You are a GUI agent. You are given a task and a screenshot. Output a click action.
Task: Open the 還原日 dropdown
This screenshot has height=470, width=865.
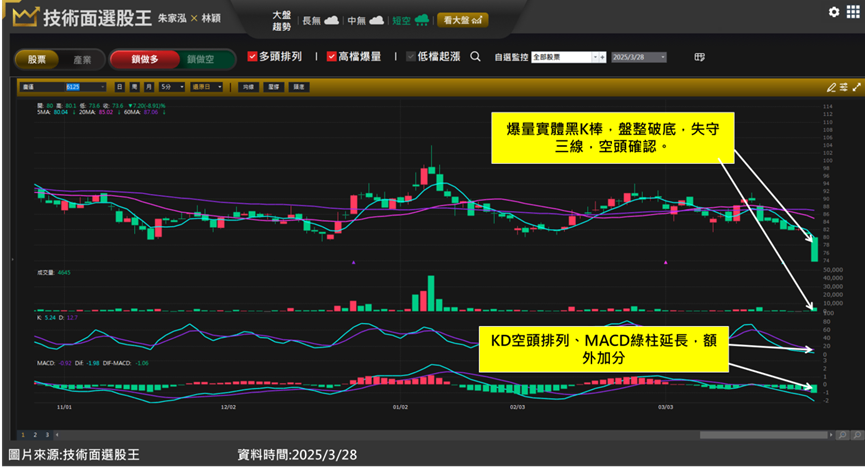pos(206,87)
